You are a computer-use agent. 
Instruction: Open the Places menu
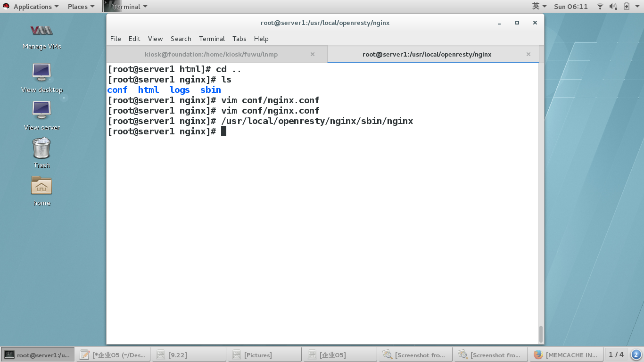(x=81, y=7)
